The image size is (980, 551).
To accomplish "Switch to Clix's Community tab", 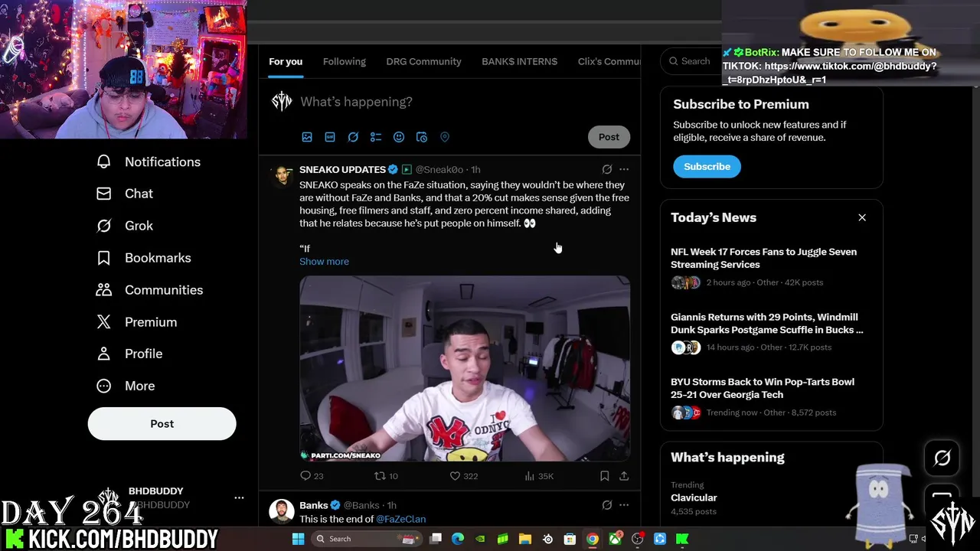I will pos(609,61).
